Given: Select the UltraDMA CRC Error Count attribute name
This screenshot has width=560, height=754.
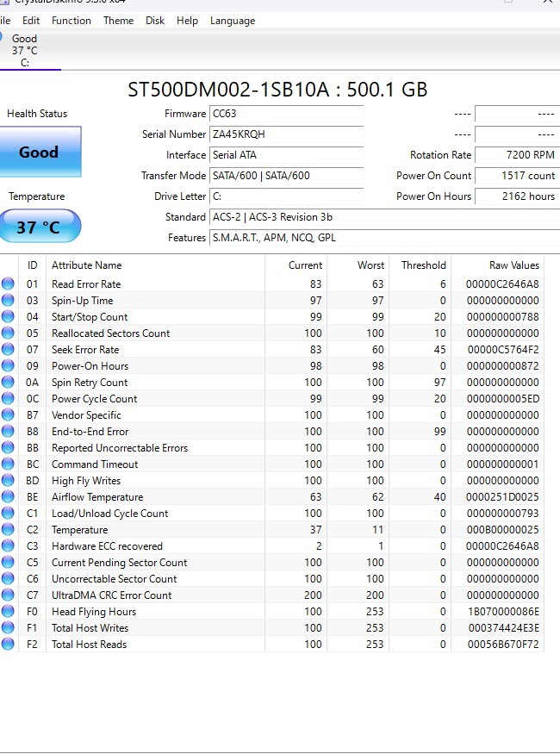Looking at the screenshot, I should 111,595.
